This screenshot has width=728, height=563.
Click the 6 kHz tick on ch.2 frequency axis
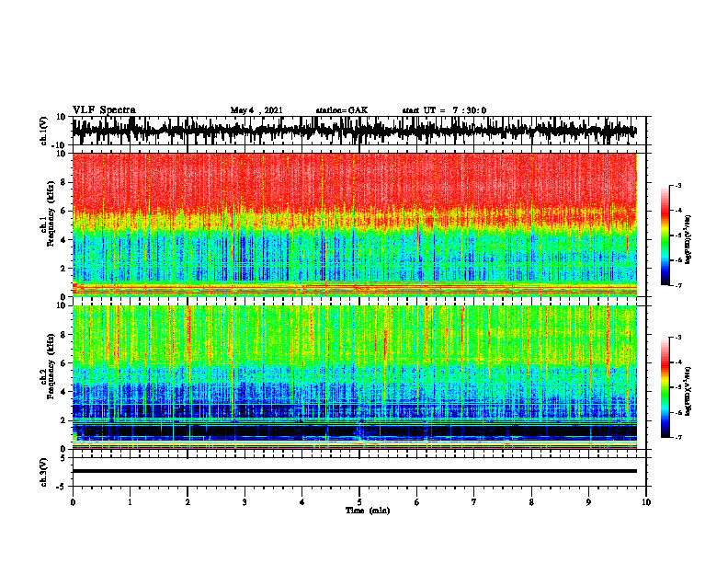click(63, 363)
